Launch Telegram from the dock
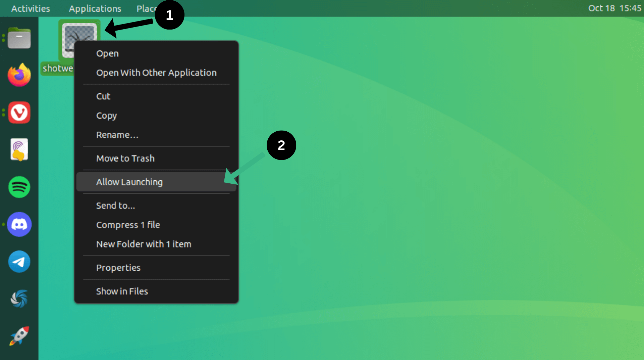This screenshot has height=360, width=644. (19, 262)
